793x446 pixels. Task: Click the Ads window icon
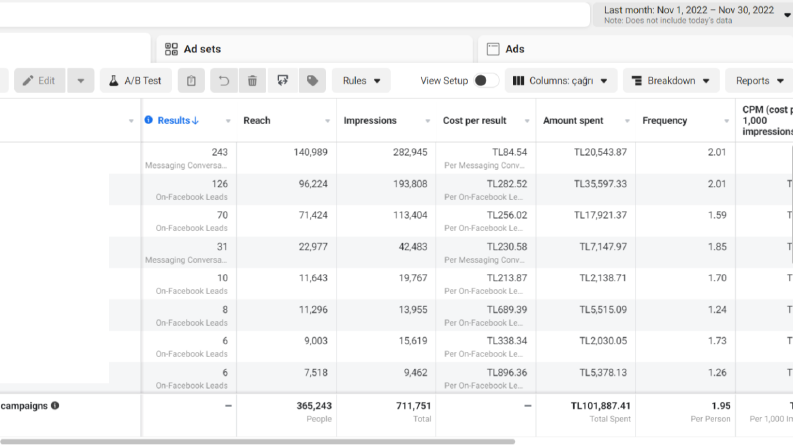pyautogui.click(x=493, y=49)
